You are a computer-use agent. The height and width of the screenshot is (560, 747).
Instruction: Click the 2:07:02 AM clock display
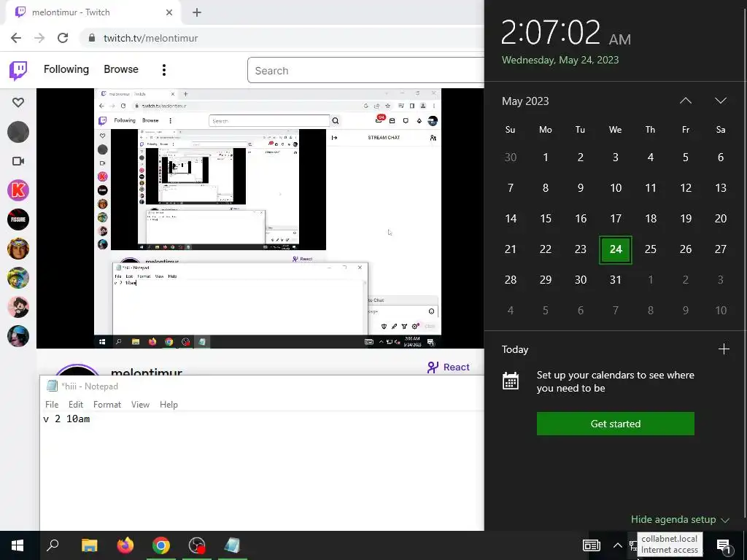pos(566,33)
